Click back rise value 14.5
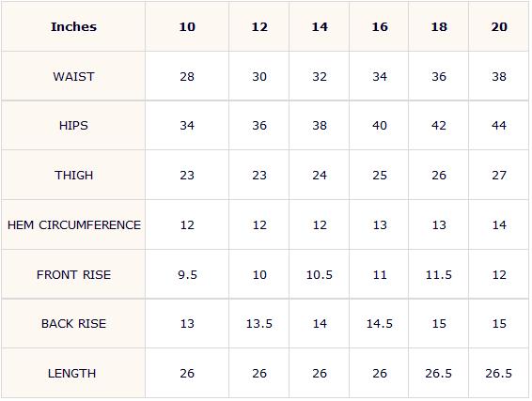The image size is (532, 401). point(380,324)
